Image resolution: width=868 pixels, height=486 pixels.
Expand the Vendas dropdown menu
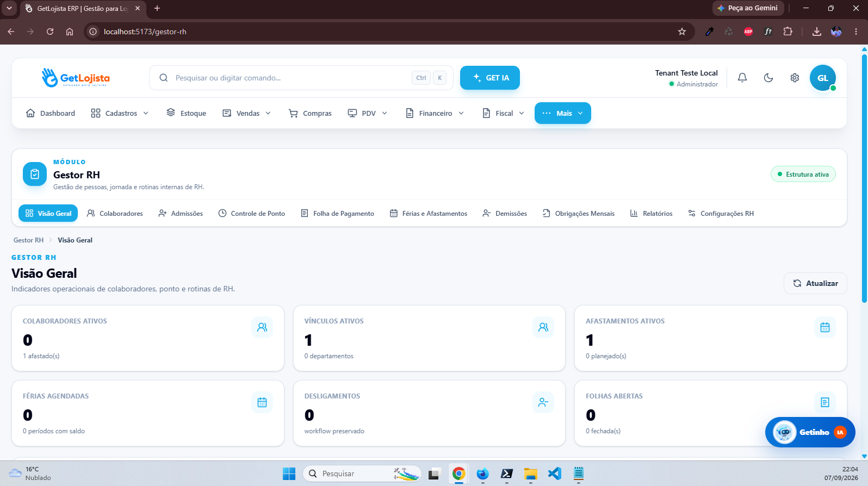point(246,113)
